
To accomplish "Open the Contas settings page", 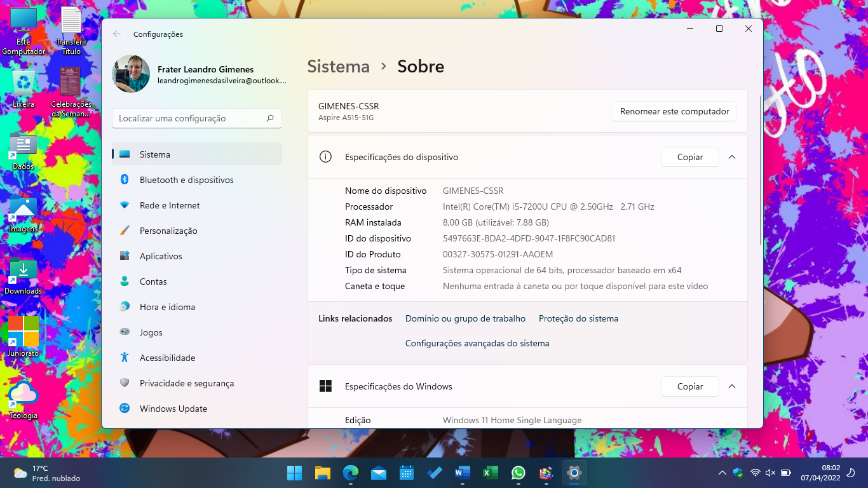I will [197, 281].
